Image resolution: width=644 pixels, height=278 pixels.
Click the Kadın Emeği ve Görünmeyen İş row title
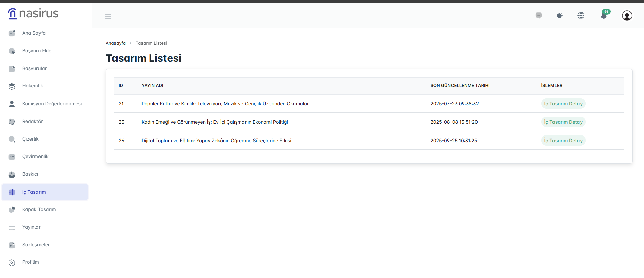pyautogui.click(x=214, y=122)
